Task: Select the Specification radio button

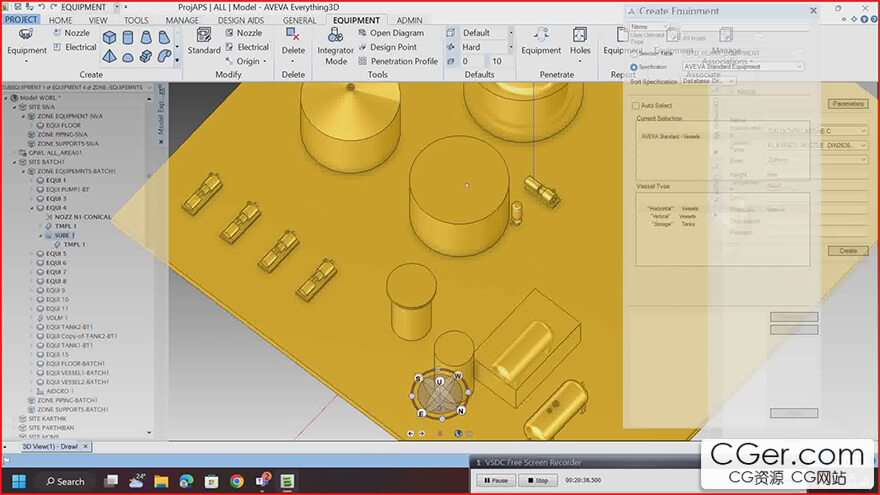Action: (634, 67)
